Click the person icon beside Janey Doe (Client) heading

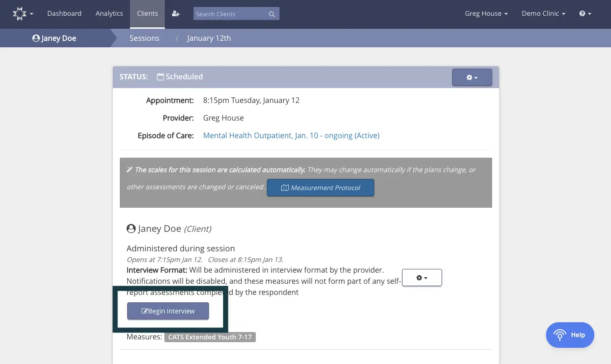point(131,228)
